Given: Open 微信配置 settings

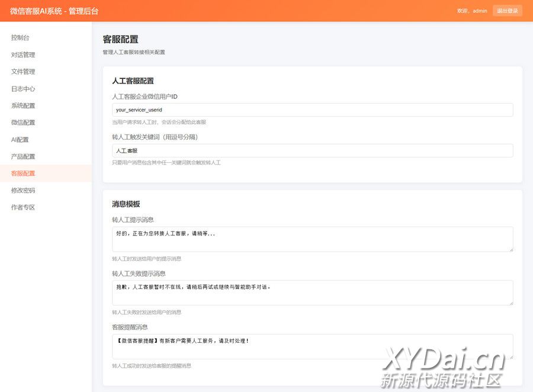Looking at the screenshot, I should (x=23, y=123).
